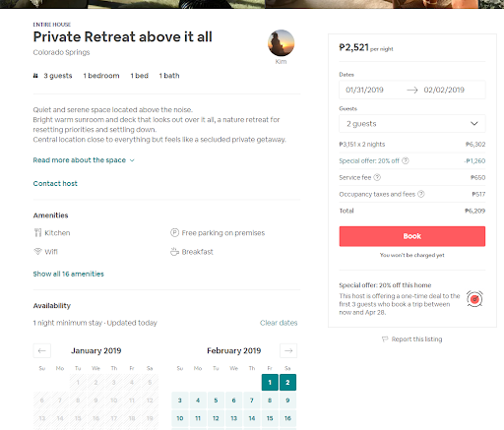This screenshot has height=430, width=504.
Task: Click the Special offer help question icon
Action: click(406, 160)
